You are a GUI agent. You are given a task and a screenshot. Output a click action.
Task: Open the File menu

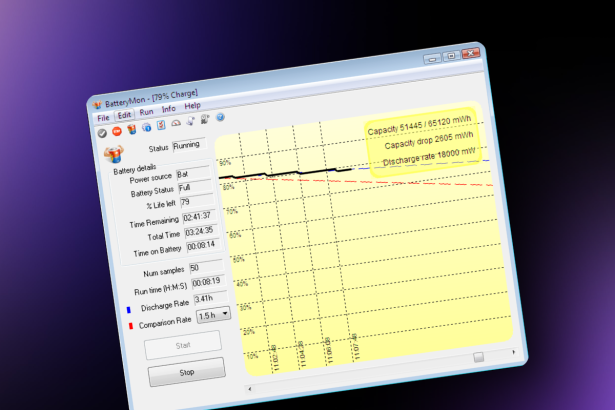[x=103, y=118]
